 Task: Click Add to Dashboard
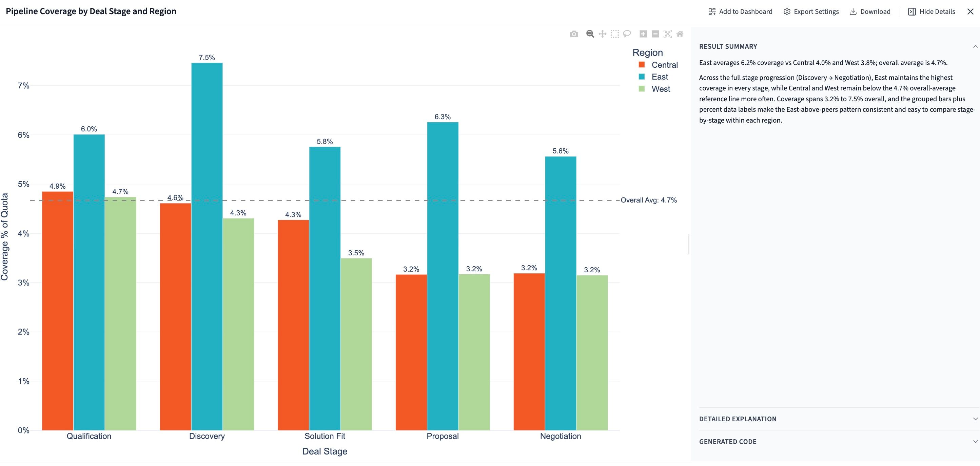(x=740, y=12)
